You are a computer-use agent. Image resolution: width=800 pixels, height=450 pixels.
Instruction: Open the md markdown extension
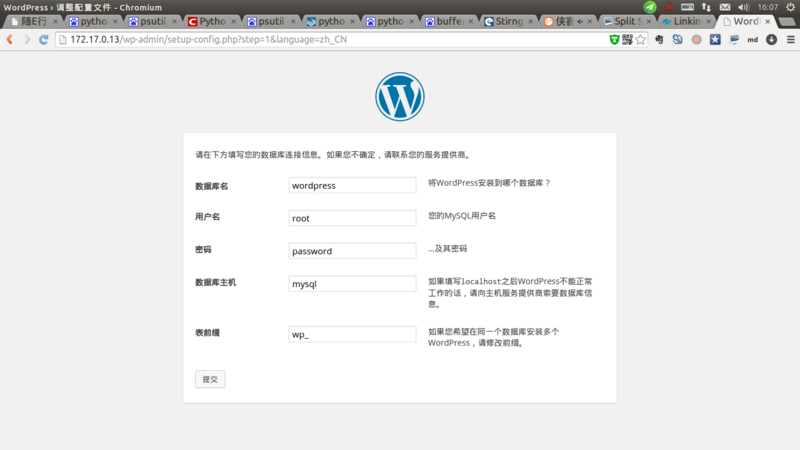[753, 39]
